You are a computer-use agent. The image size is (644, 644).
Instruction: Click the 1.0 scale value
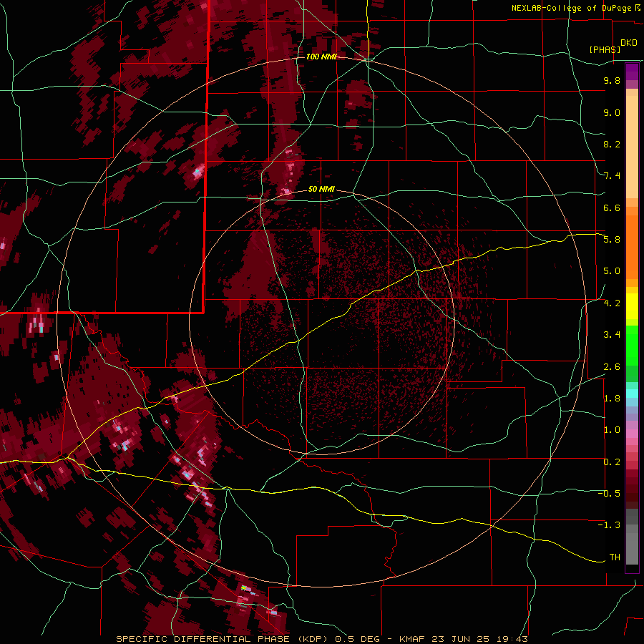pos(612,430)
